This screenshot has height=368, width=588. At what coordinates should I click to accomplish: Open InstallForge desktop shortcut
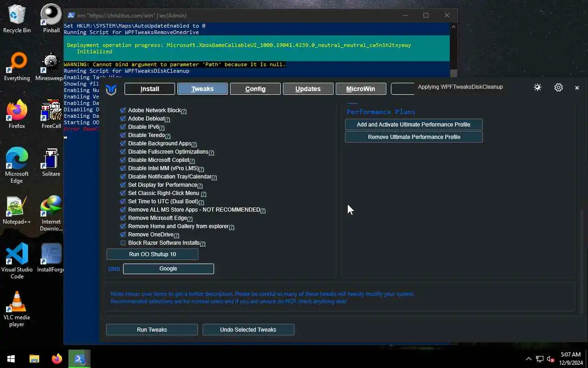[x=51, y=258]
